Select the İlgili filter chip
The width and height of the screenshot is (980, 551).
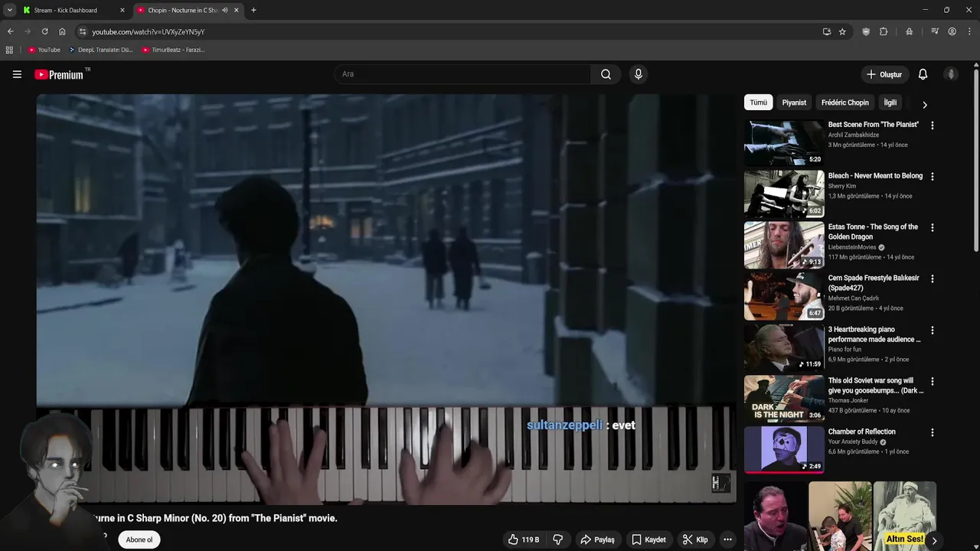pos(890,103)
